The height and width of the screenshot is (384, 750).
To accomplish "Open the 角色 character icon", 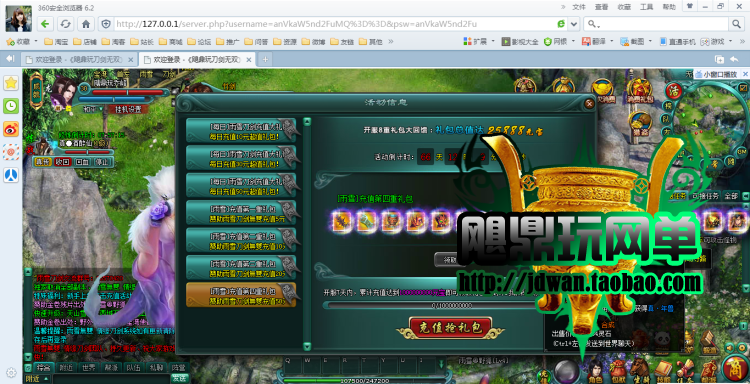I will [x=596, y=371].
